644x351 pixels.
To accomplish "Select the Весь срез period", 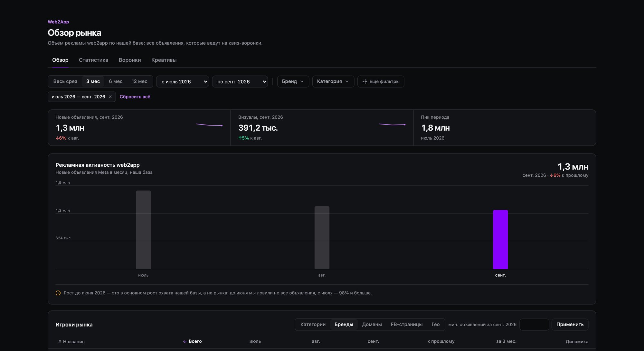I will point(65,81).
